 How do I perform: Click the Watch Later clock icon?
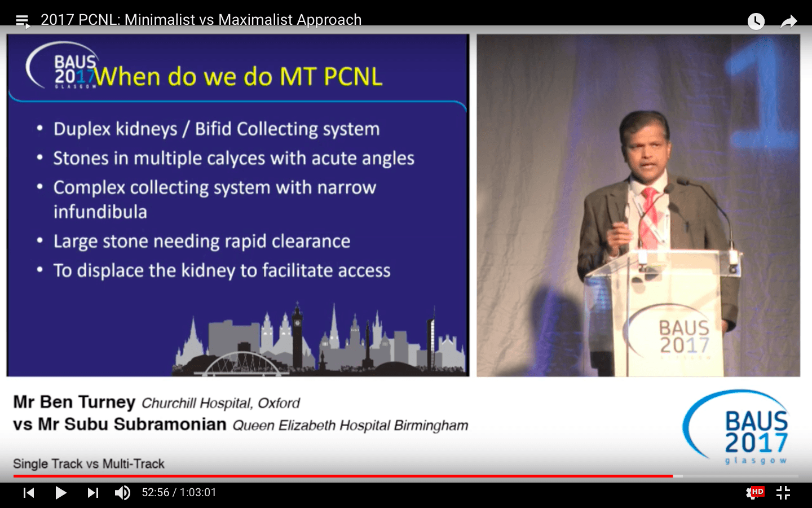756,21
